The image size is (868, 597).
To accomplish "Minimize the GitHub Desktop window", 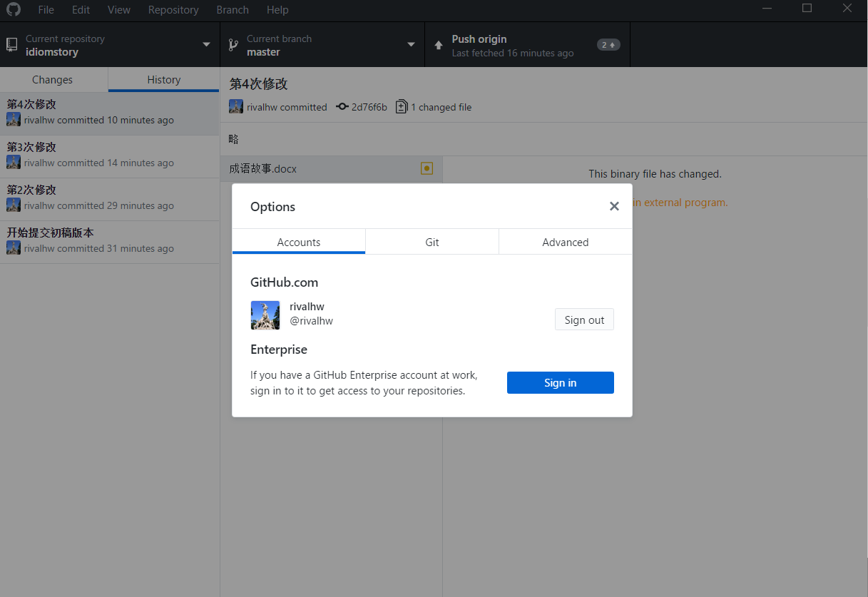I will (x=767, y=9).
